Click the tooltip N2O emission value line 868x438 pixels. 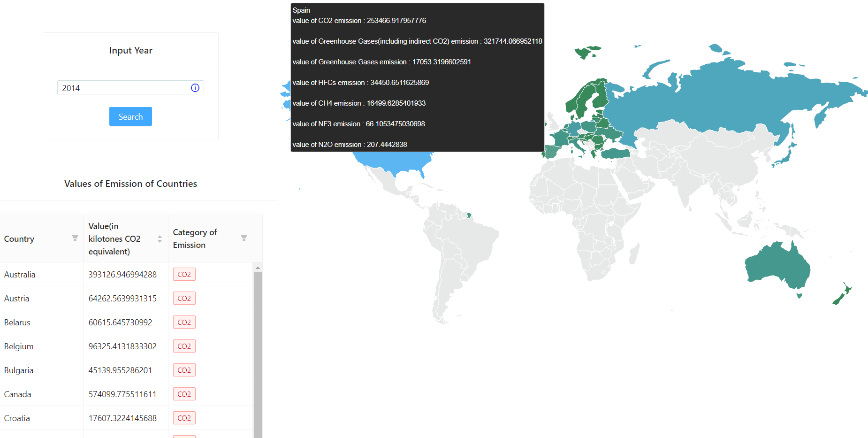350,145
